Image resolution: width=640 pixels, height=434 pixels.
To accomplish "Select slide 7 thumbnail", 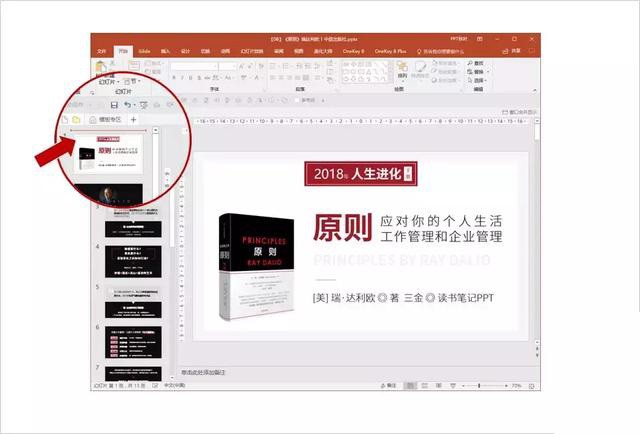I will click(x=133, y=374).
